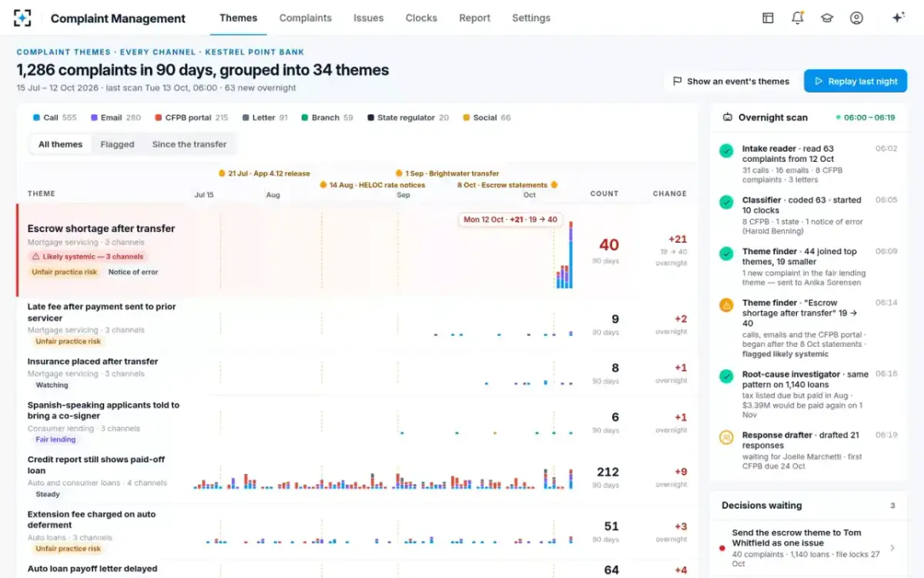Click Show an event's themes button
Screen dimensions: 924x578
pyautogui.click(x=731, y=81)
